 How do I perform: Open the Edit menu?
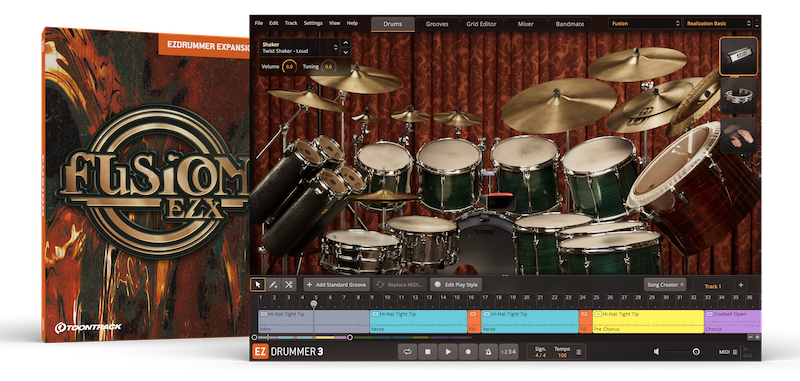click(x=274, y=23)
